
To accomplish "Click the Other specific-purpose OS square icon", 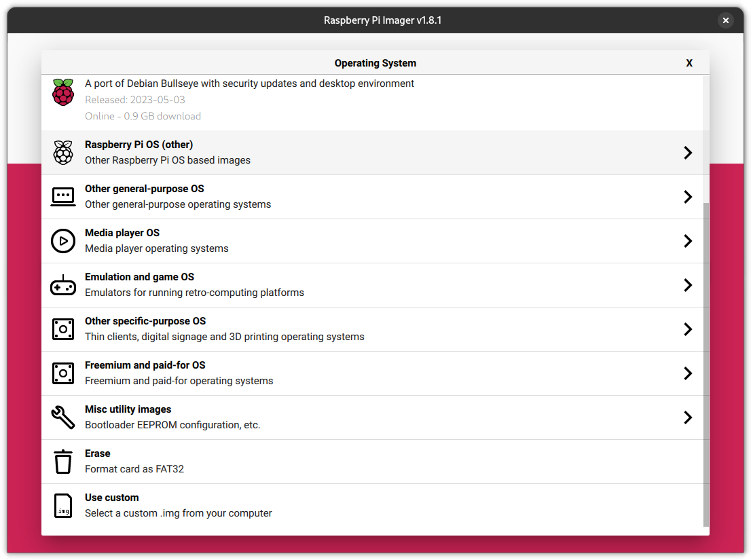I will point(63,329).
